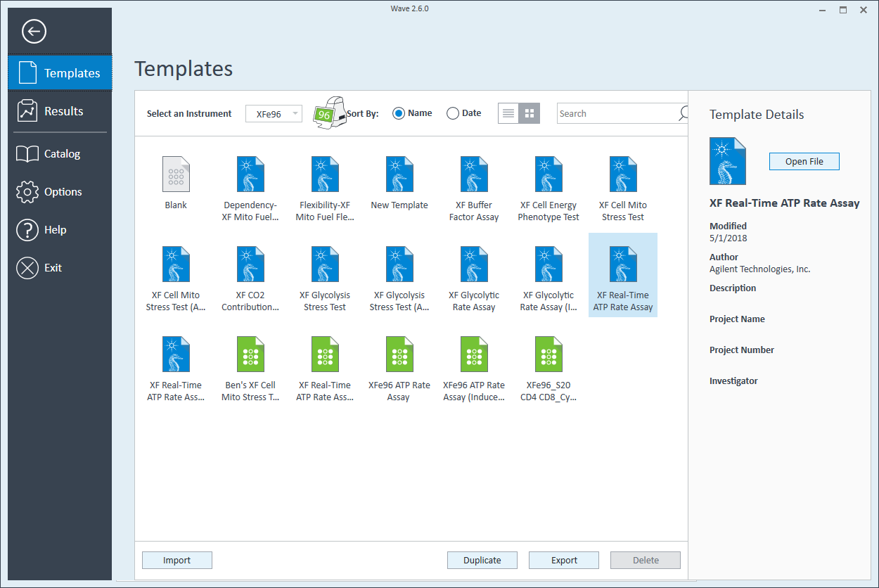Switch to list view layout

(508, 113)
